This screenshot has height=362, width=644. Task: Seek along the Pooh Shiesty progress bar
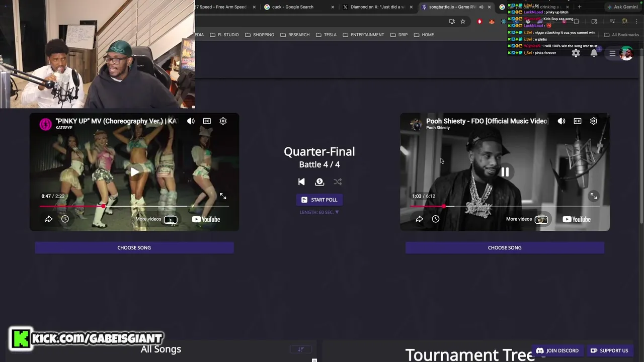tap(505, 206)
